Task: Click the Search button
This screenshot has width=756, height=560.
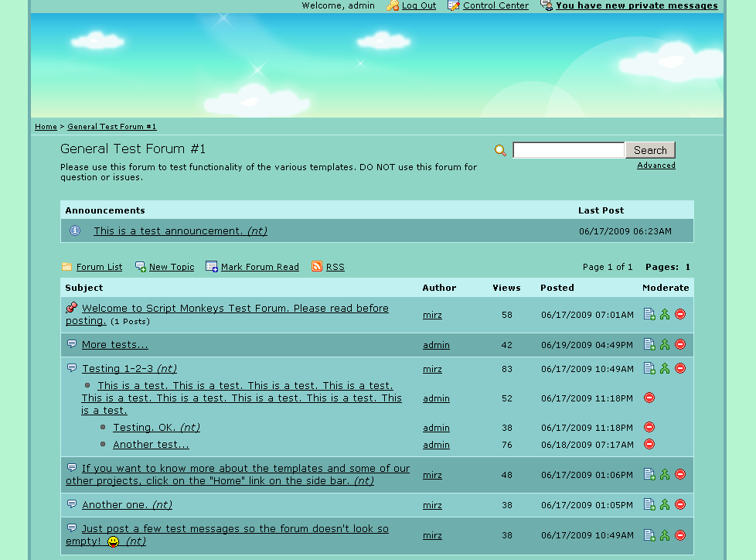Action: tap(650, 150)
